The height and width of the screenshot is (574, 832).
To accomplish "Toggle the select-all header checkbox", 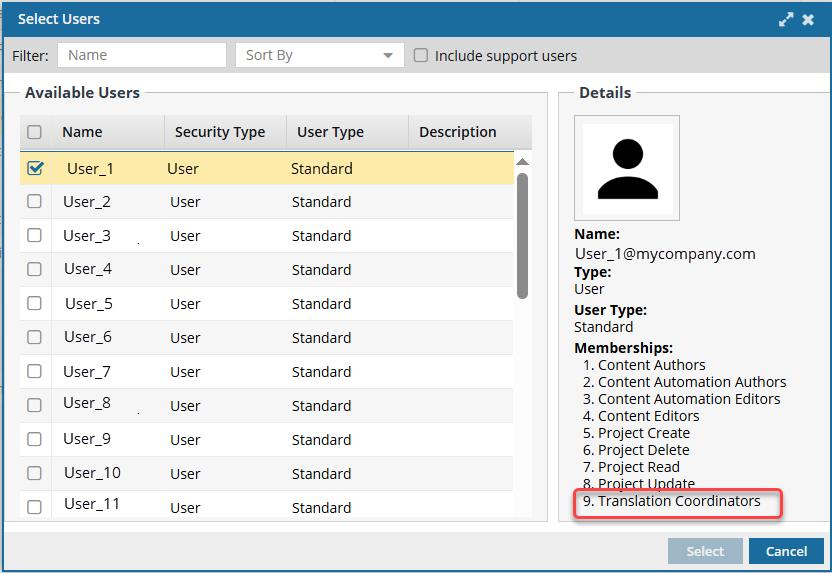I will click(35, 132).
